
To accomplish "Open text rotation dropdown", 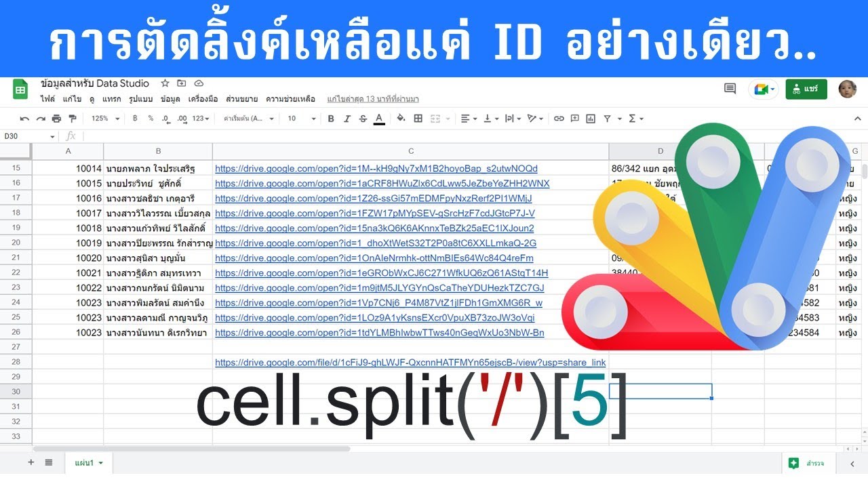I will [x=536, y=119].
